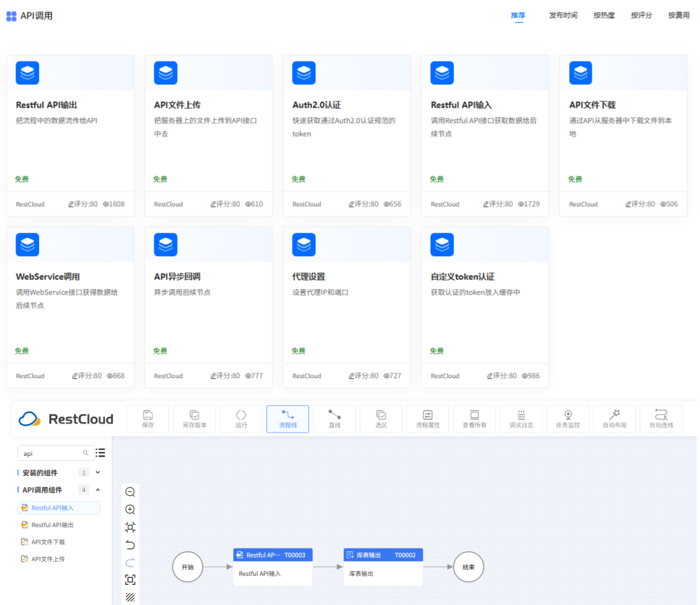
Task: Click the list view icon beside the search box
Action: pyautogui.click(x=100, y=453)
